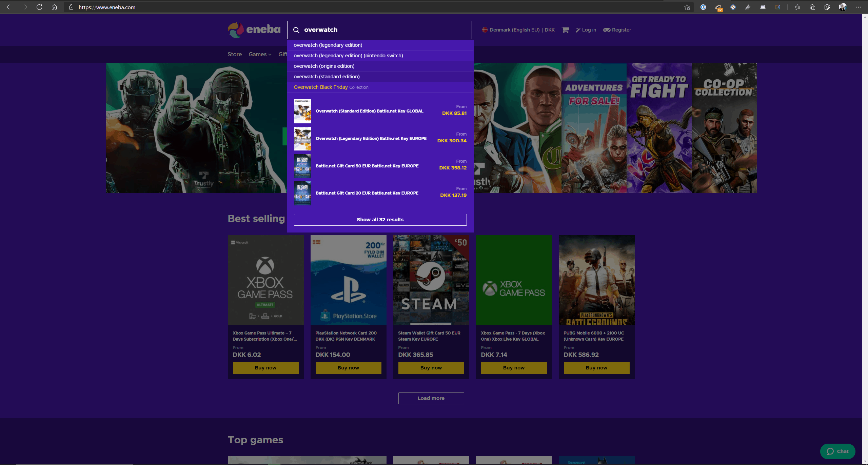Open the browser profile avatar
Screen dimensions: 868x465
coord(843,7)
